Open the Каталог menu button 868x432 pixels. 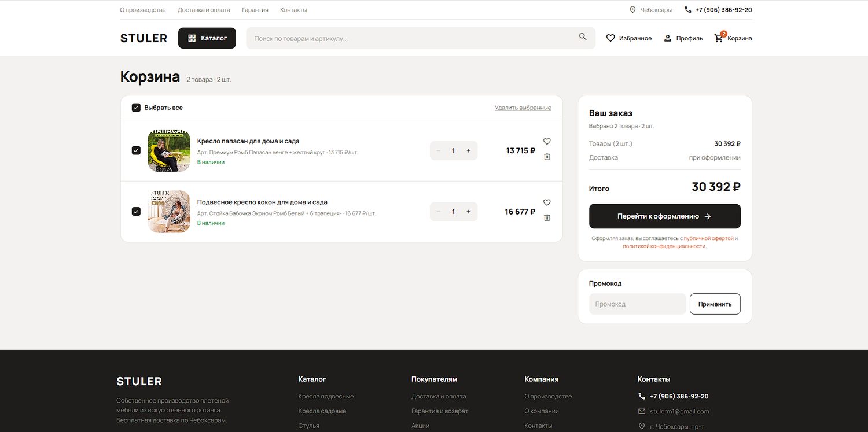[x=207, y=38]
